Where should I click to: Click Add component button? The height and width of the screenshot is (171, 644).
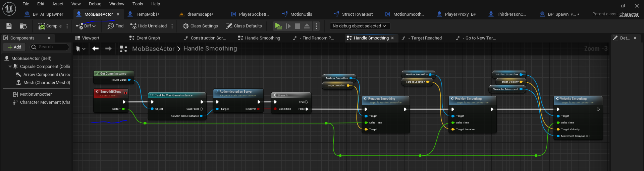(x=14, y=47)
